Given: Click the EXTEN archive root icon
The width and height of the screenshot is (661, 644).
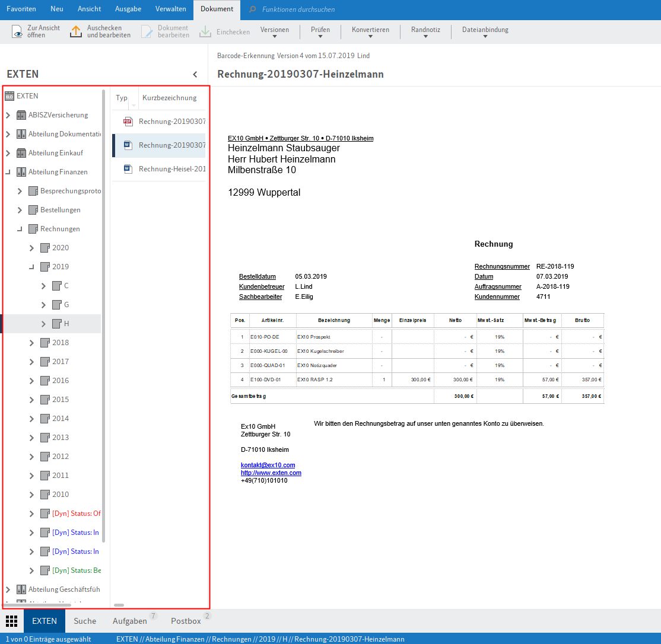Looking at the screenshot, I should pos(9,96).
